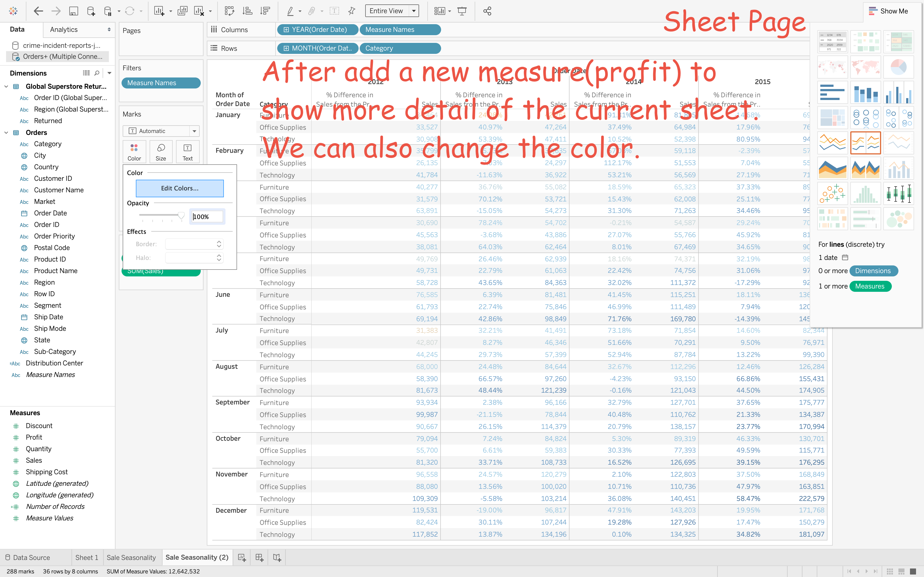
Task: Click the opacity percentage input field
Action: coord(207,217)
